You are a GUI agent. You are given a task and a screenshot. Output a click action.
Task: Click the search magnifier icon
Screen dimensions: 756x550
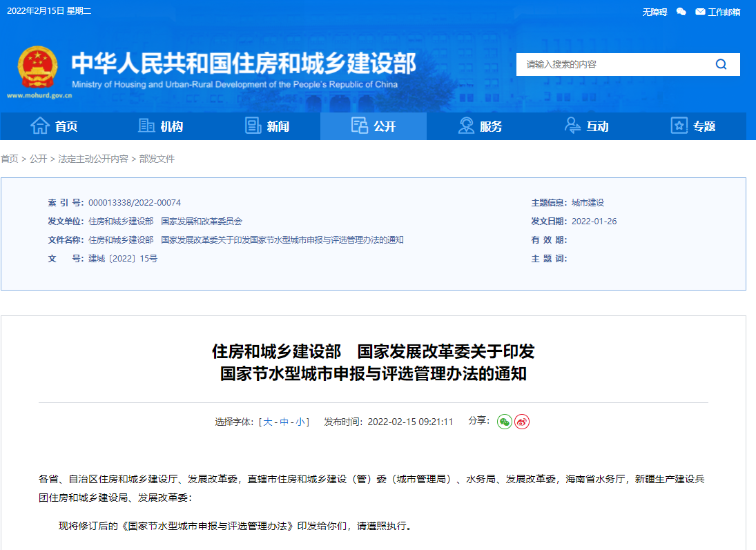point(721,64)
